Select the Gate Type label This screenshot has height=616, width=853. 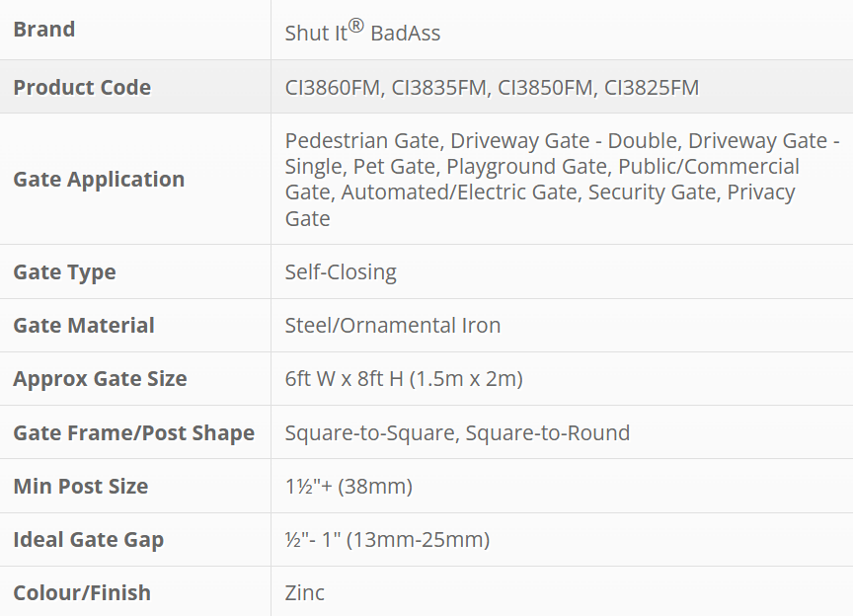point(64,271)
